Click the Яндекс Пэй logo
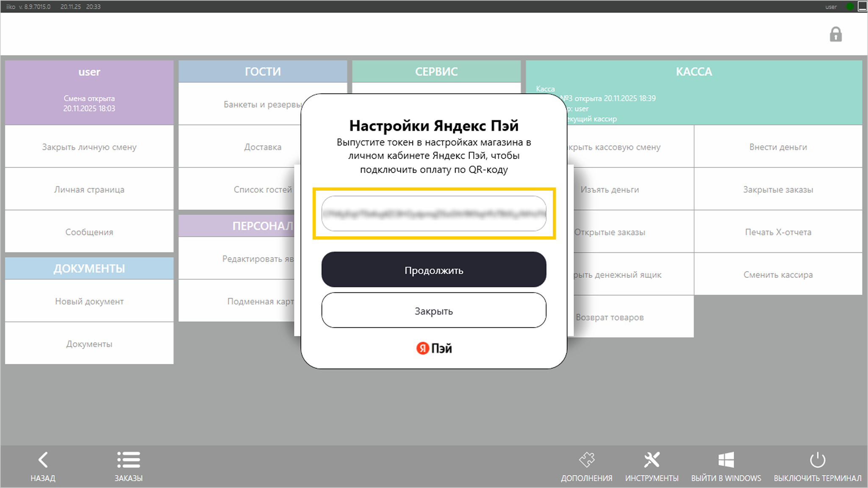Image resolution: width=868 pixels, height=488 pixels. pyautogui.click(x=434, y=348)
